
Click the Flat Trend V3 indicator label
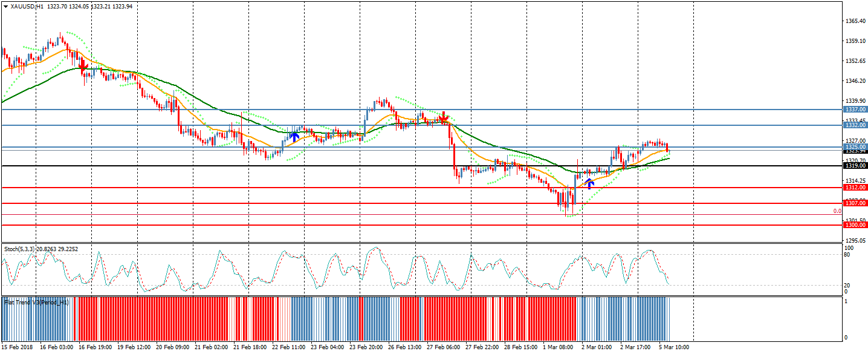[36, 301]
